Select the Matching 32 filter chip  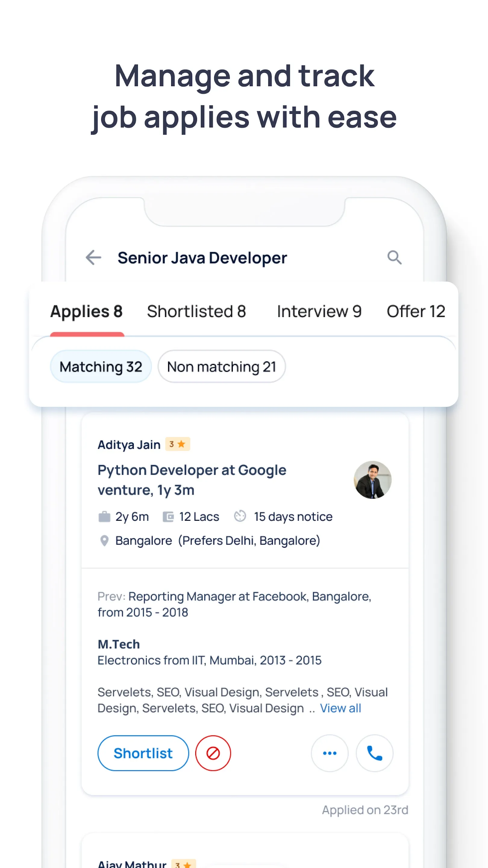pos(101,366)
